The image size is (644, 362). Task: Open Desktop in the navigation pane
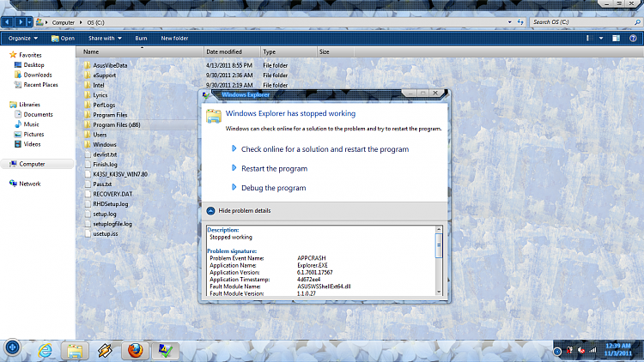point(28,65)
